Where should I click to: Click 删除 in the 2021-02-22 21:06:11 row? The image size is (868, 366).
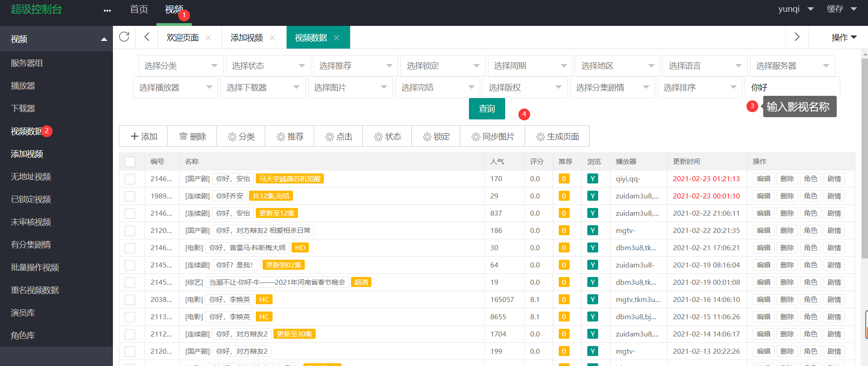point(787,213)
